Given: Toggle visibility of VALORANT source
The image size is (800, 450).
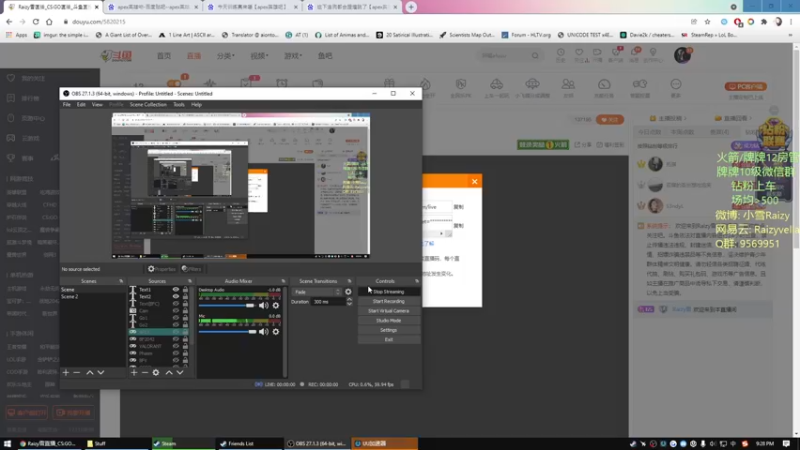Looking at the screenshot, I should click(176, 346).
